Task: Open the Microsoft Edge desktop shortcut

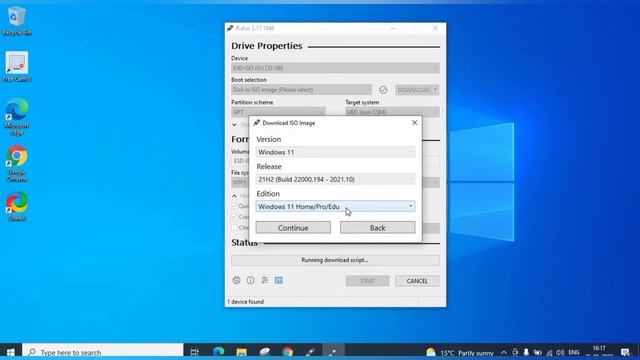Action: point(17,117)
